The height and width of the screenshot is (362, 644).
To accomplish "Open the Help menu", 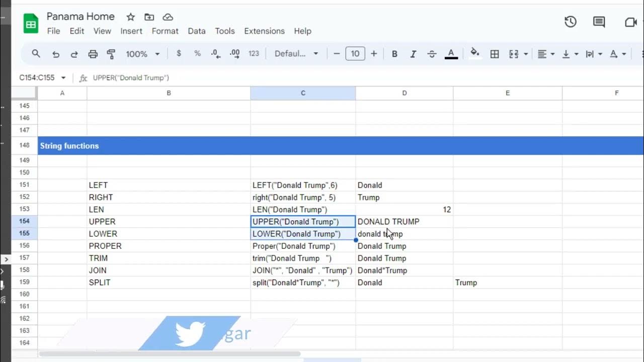I will (302, 31).
